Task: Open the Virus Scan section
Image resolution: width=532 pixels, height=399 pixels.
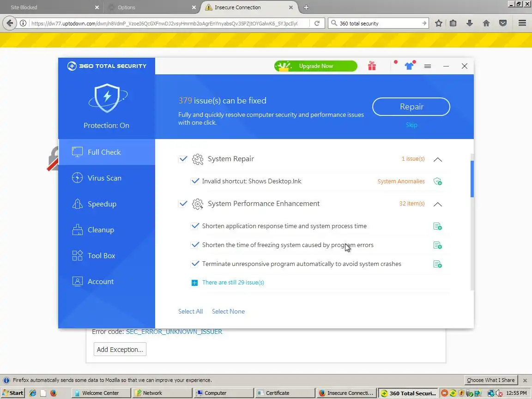Action: pos(107,178)
